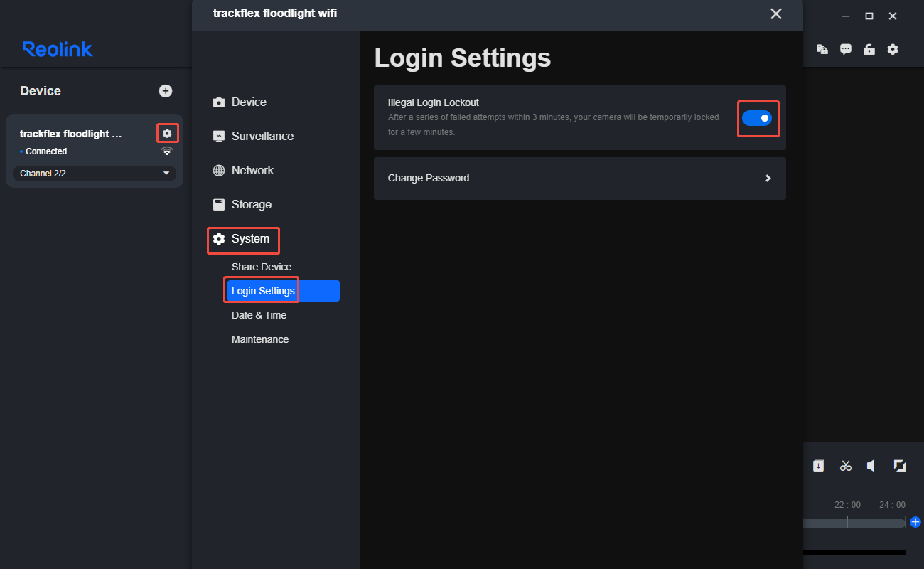Open Share Device settings
924x569 pixels.
click(261, 266)
